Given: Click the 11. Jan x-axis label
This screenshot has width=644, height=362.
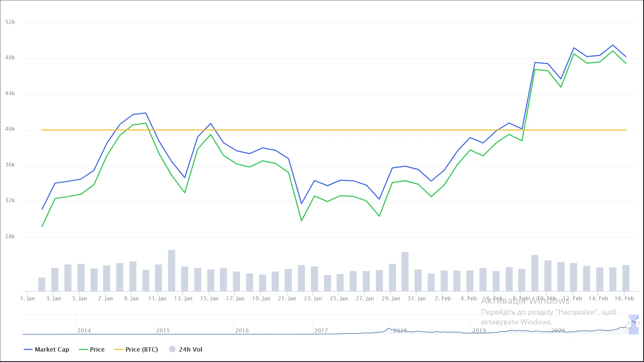Looking at the screenshot, I should point(157,298).
